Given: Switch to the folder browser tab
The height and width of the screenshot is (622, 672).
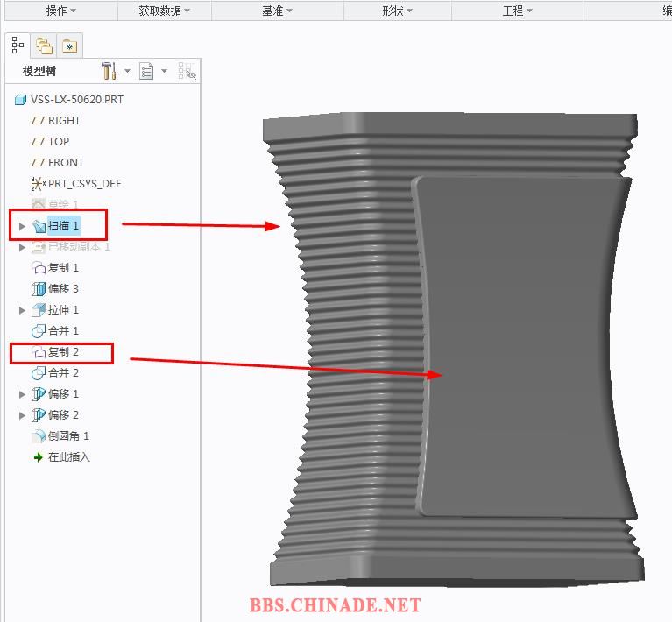Looking at the screenshot, I should 44,46.
